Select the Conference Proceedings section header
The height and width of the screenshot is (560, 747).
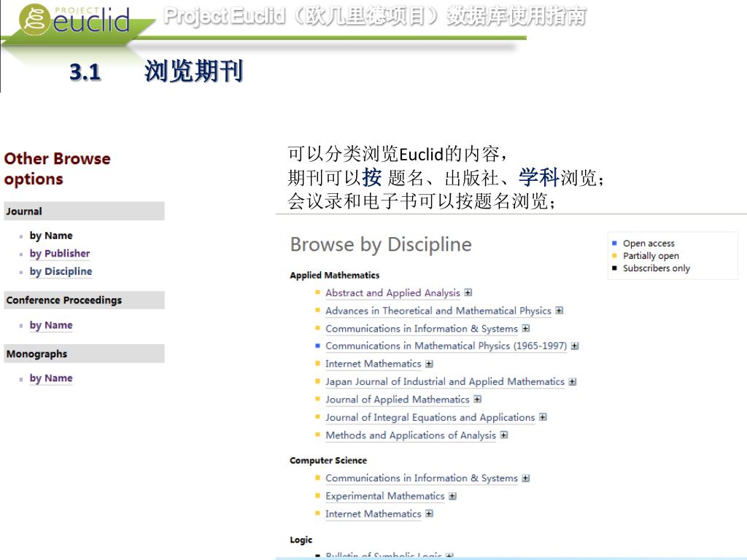coord(85,300)
